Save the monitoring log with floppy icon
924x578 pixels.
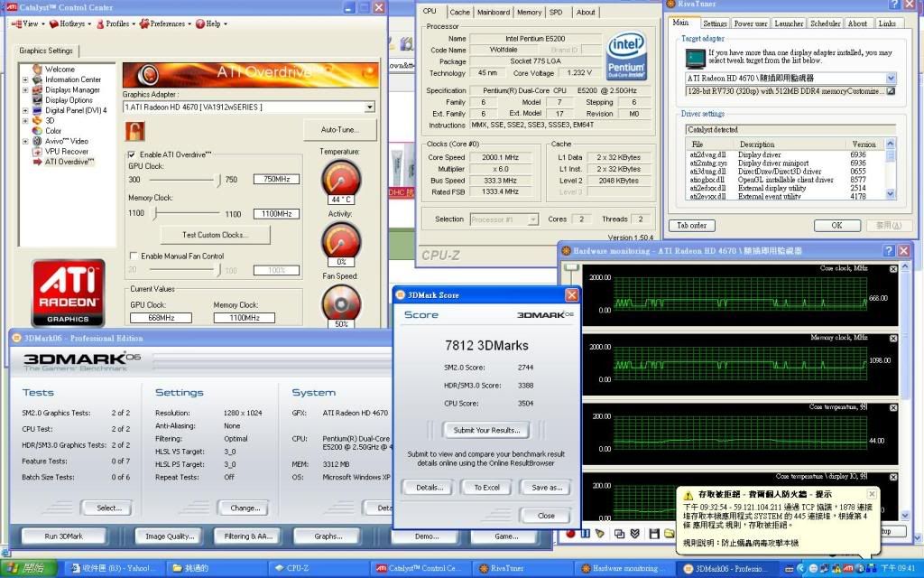(x=654, y=534)
